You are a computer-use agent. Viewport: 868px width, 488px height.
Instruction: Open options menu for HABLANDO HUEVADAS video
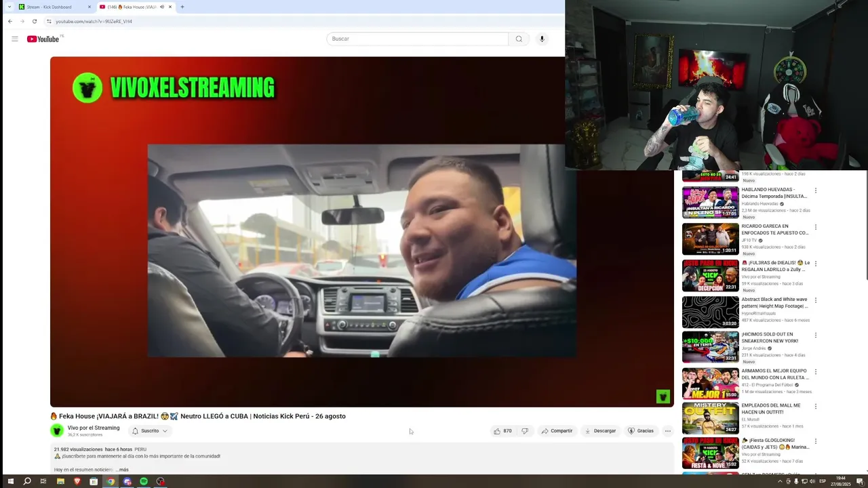[815, 190]
